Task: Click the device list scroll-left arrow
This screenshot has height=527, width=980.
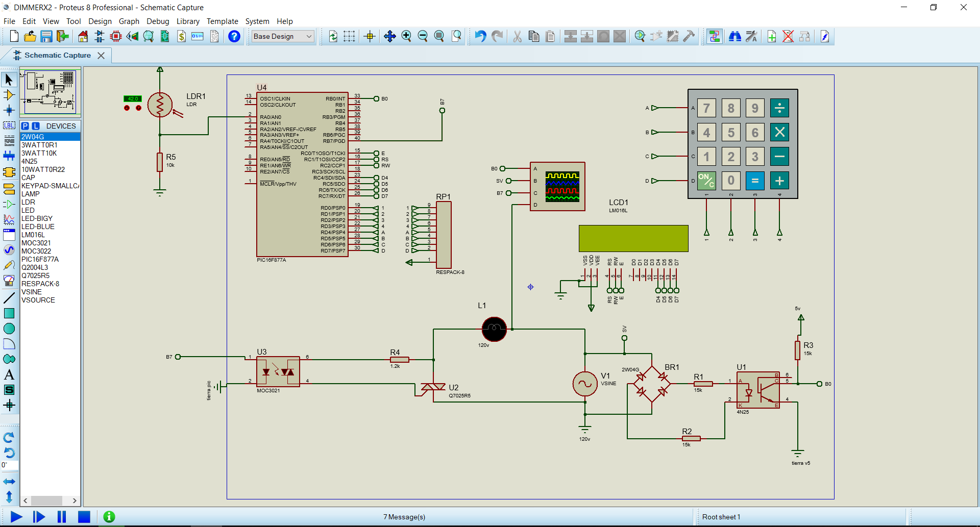Action: [26, 500]
